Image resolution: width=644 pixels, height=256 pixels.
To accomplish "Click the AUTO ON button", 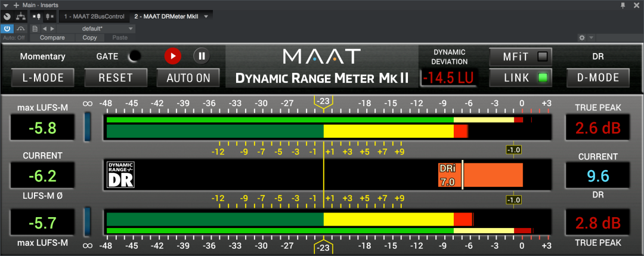I will tap(188, 78).
